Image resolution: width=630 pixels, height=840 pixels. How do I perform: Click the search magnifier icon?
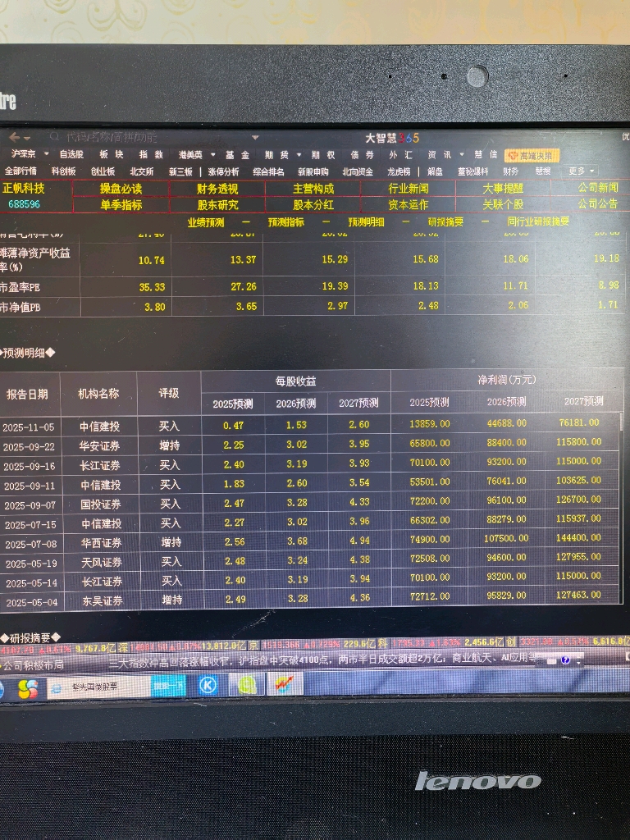tap(54, 137)
